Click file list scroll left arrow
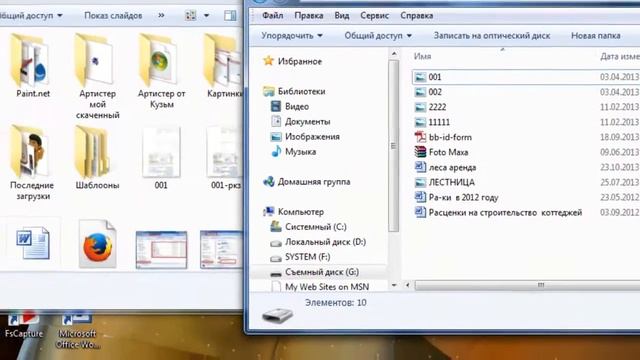The width and height of the screenshot is (640, 360). (407, 285)
